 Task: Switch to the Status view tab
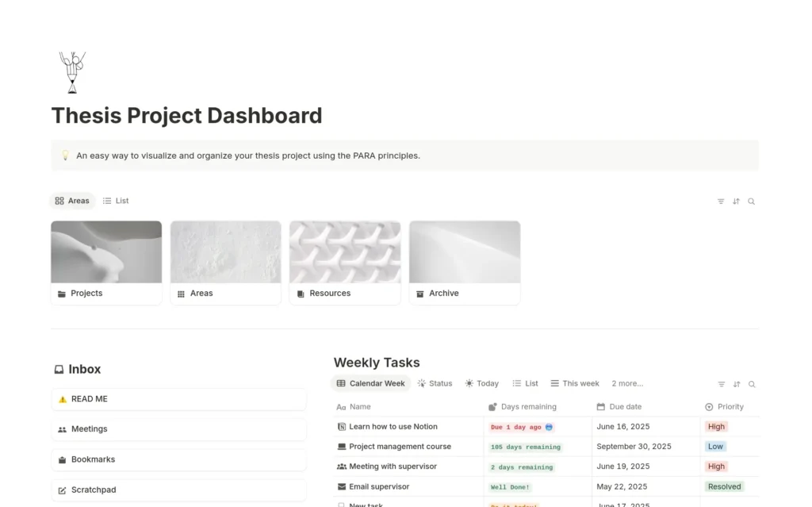coord(435,383)
